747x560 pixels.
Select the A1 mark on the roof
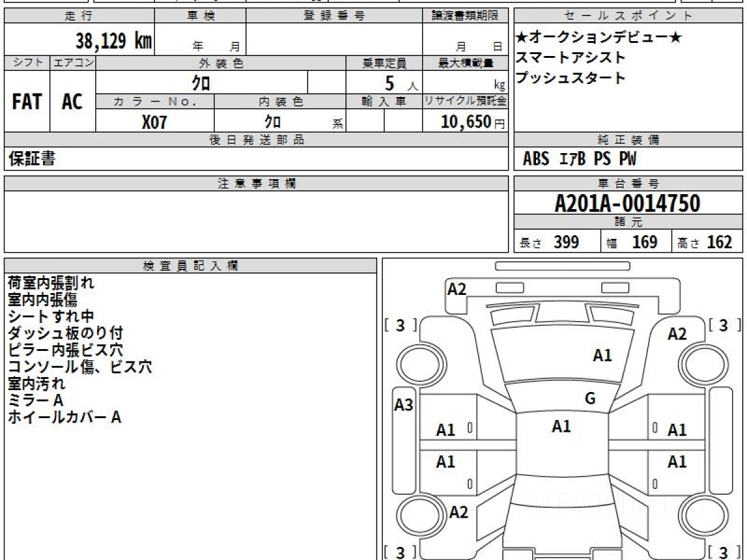pyautogui.click(x=561, y=426)
